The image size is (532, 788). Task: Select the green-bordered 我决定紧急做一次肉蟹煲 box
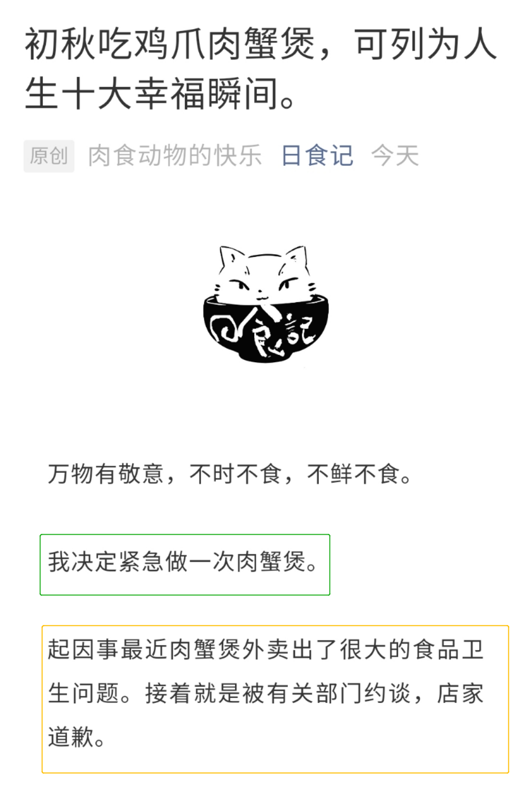[x=185, y=564]
